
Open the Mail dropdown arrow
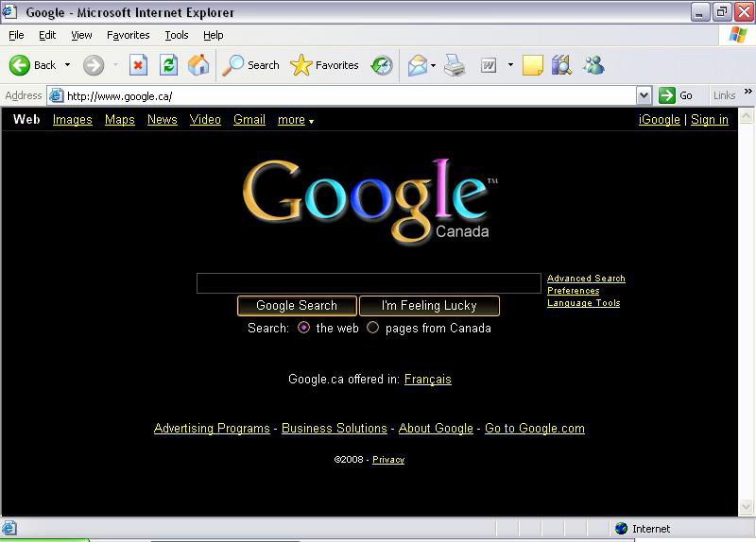pos(433,65)
